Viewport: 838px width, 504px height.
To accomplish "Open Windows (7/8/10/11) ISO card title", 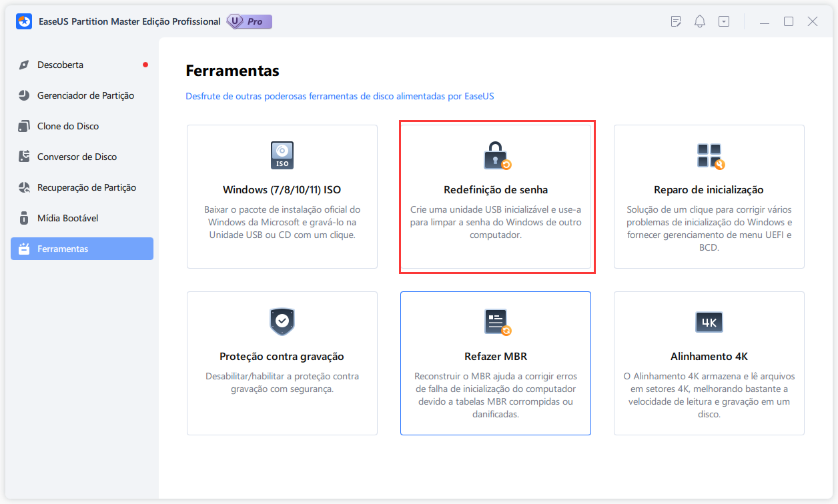I will [x=282, y=190].
